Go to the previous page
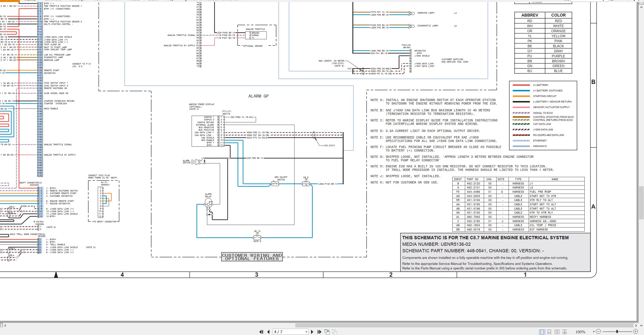This screenshot has width=644, height=335. pos(268,332)
